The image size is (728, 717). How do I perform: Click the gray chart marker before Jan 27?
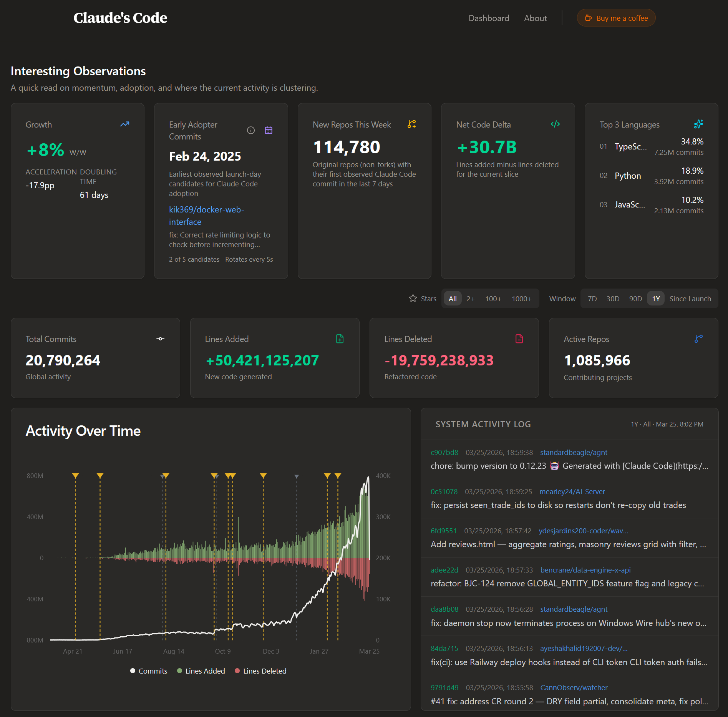point(297,476)
